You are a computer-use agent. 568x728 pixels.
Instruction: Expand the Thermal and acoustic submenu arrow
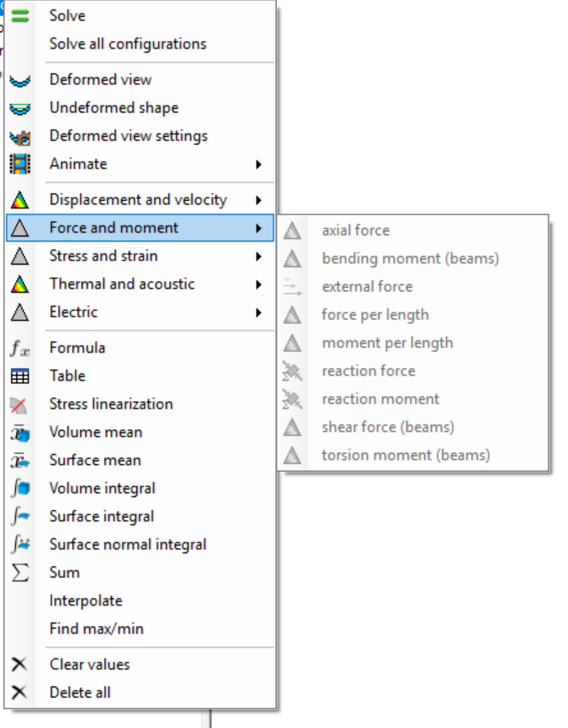click(258, 284)
